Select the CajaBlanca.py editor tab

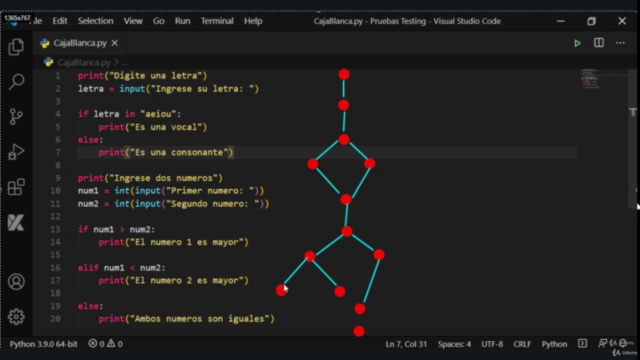(x=80, y=43)
